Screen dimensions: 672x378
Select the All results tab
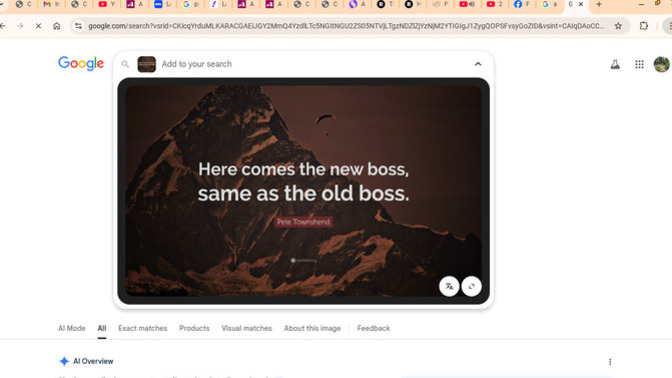102,328
